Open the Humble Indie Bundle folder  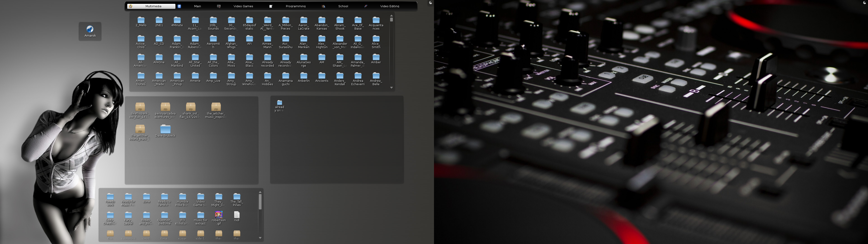pos(182,199)
